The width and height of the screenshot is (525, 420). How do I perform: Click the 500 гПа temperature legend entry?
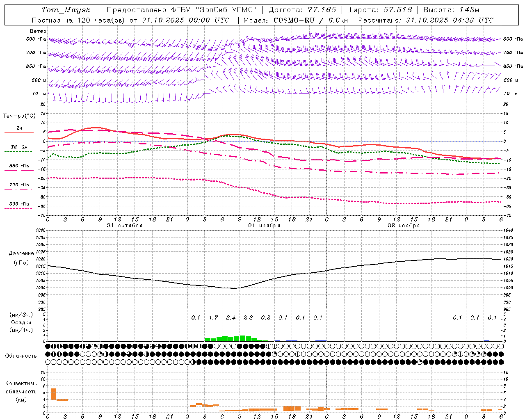(19, 204)
